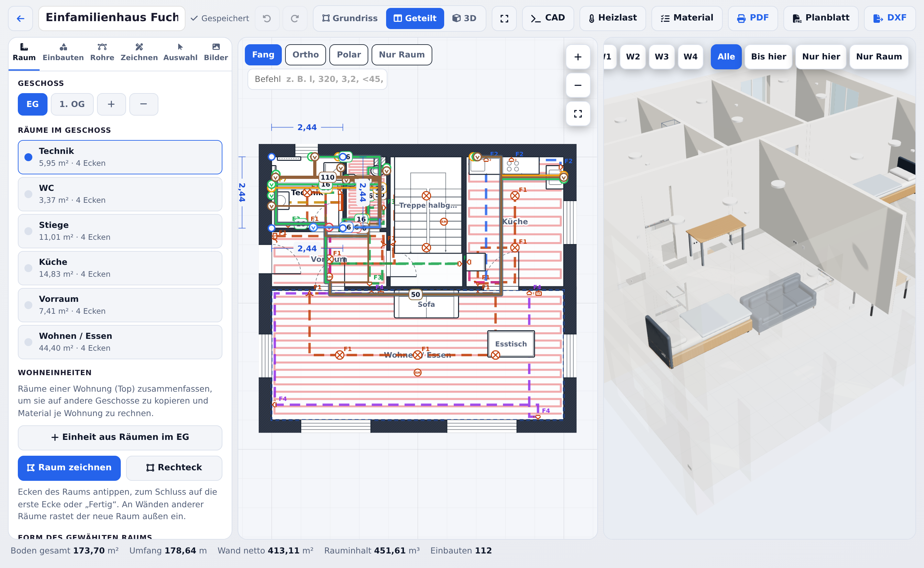Select wall filter W2 in the 3D view
Image resolution: width=924 pixels, height=568 pixels.
633,57
